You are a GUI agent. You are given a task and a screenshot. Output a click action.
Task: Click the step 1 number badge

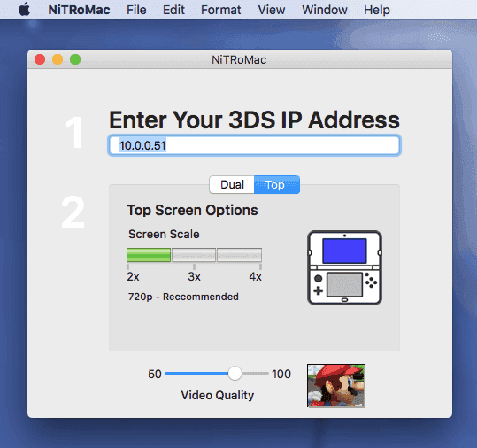[73, 133]
